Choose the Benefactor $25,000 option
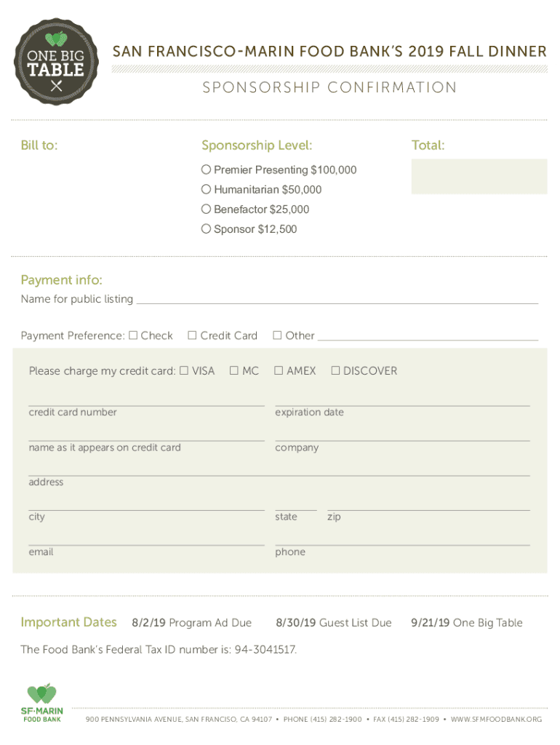 click(206, 210)
